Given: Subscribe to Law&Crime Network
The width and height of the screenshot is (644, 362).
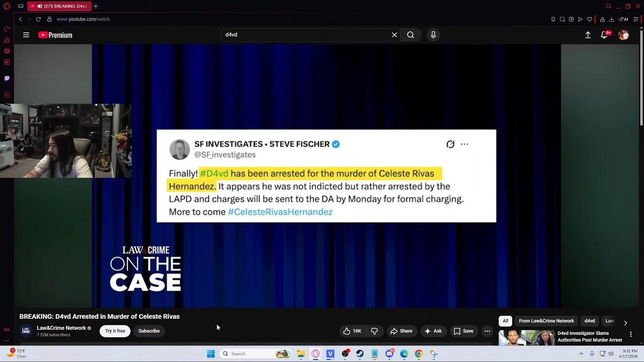Looking at the screenshot, I should [149, 331].
